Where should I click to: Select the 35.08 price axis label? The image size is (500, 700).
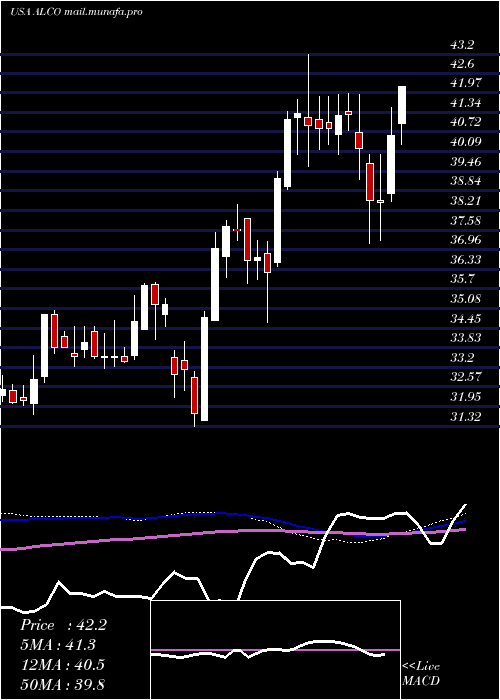(x=466, y=299)
